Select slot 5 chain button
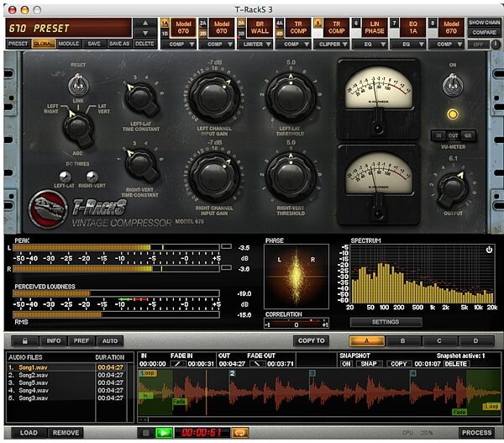The width and height of the screenshot is (504, 443). [318, 24]
